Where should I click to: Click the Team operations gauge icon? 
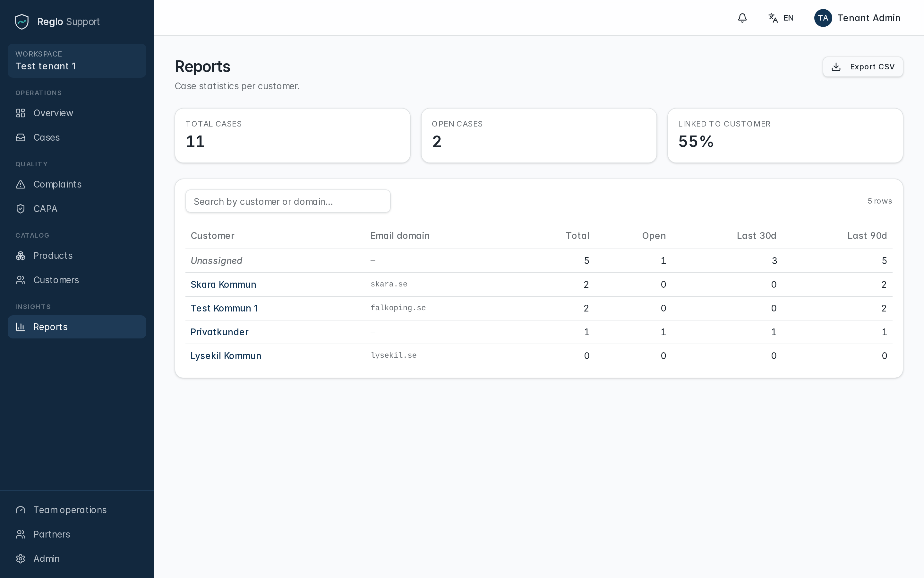21,510
